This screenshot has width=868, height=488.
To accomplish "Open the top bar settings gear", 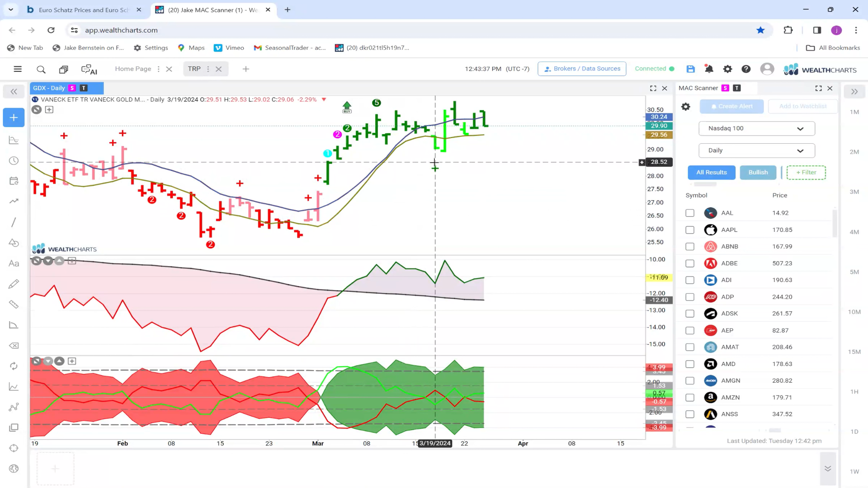I will [727, 69].
